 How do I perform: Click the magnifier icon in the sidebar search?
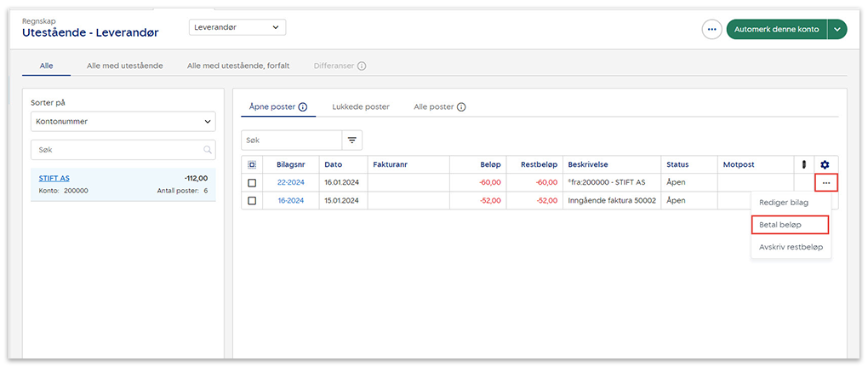click(x=207, y=150)
